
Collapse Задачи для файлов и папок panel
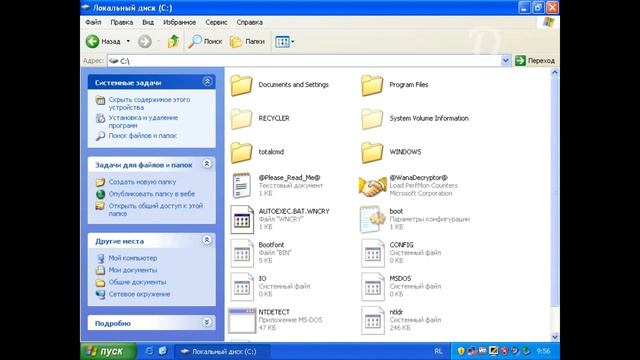pos(207,164)
